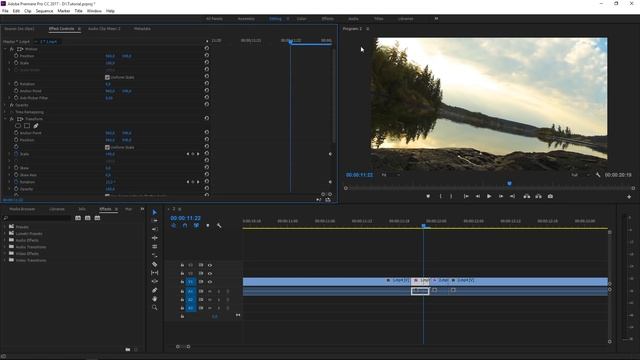Toggle V1 track output eye icon
Image resolution: width=640 pixels, height=360 pixels.
[210, 282]
